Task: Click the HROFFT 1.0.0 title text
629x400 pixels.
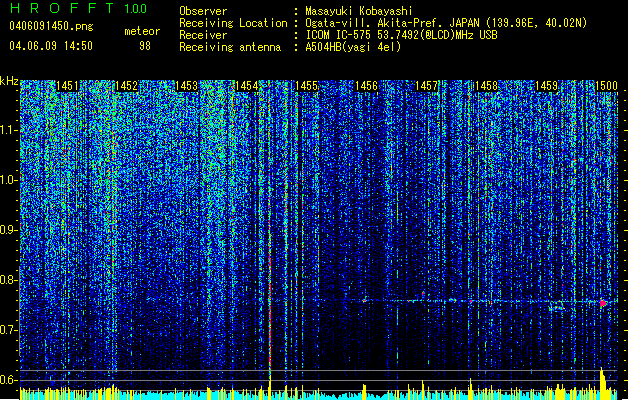Action: click(x=79, y=8)
